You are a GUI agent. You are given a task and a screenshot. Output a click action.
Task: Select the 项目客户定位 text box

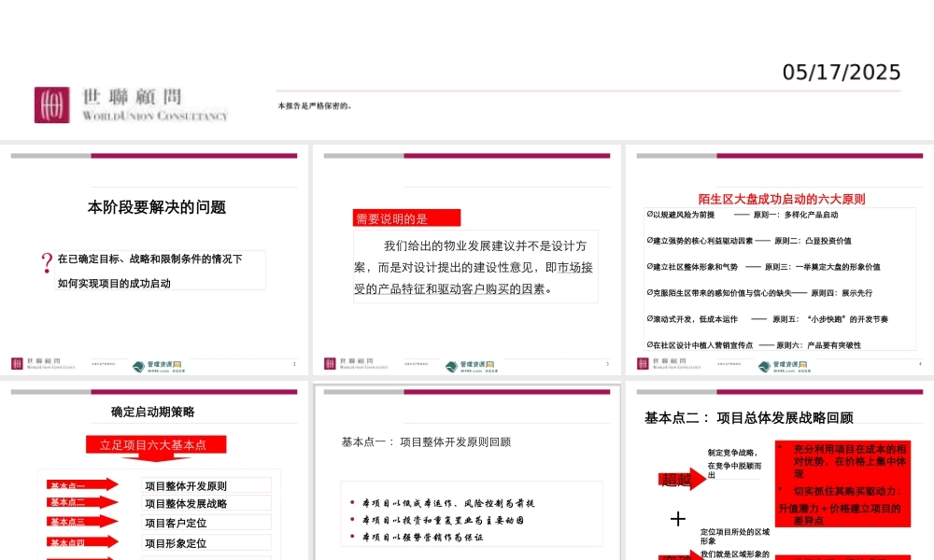(206, 523)
